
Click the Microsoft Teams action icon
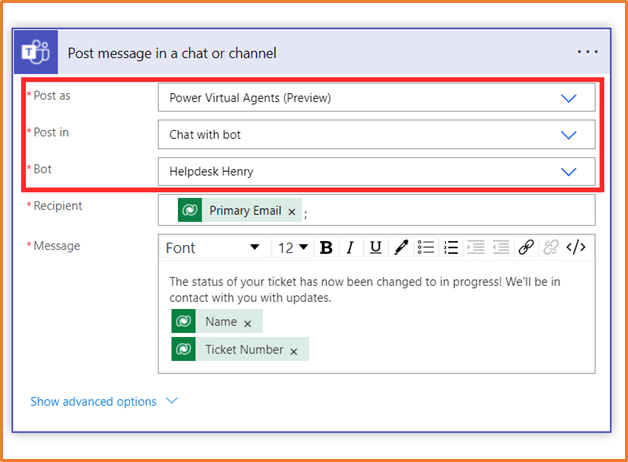(x=36, y=52)
